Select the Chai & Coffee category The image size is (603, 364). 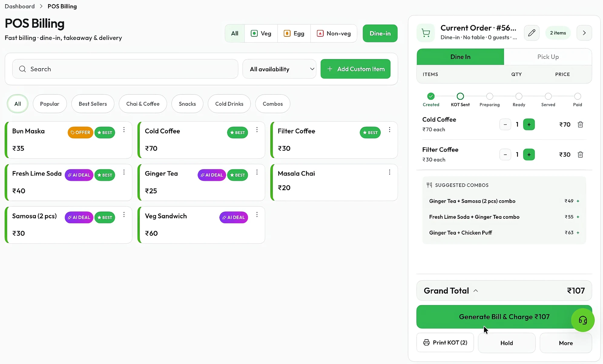point(143,104)
